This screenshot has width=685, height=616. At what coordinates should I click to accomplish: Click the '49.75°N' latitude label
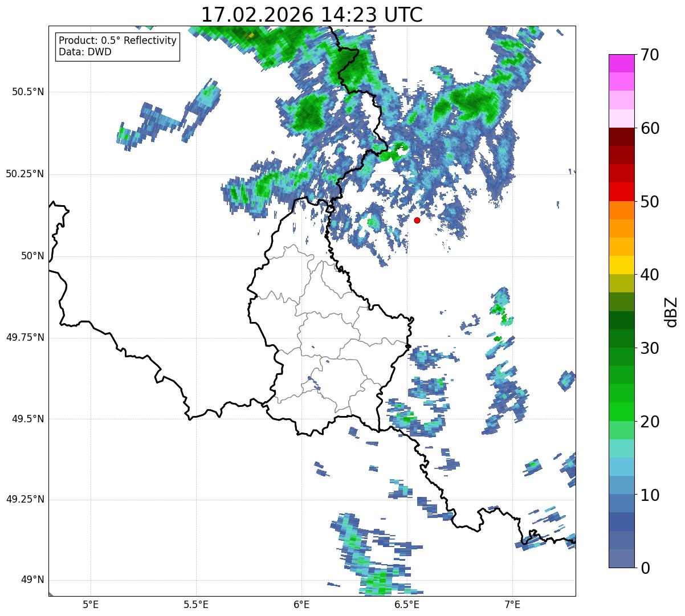click(25, 337)
